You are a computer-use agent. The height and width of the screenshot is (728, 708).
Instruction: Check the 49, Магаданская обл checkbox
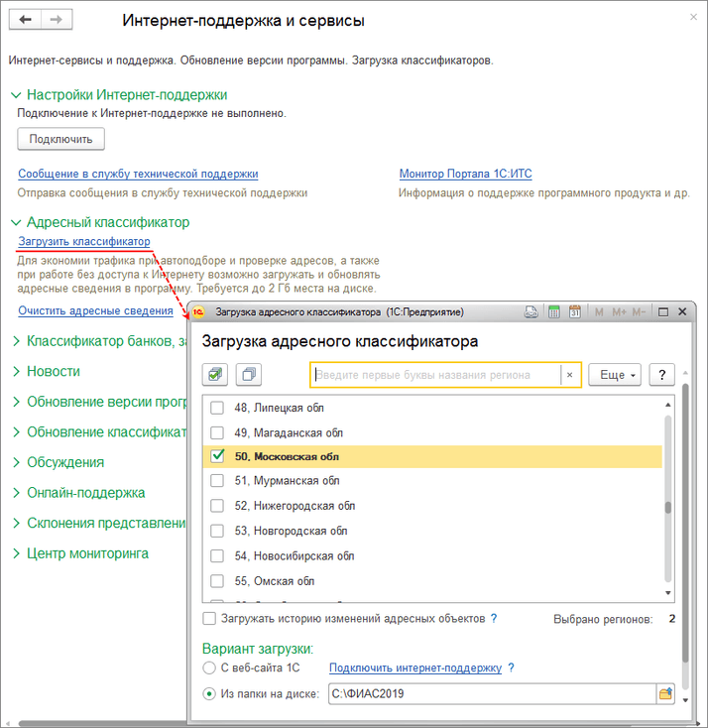217,432
